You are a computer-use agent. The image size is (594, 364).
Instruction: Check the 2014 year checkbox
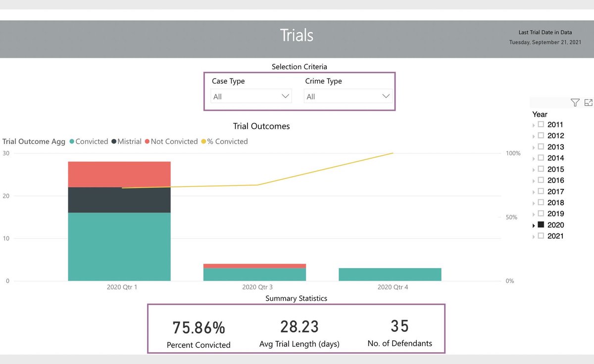pos(541,158)
